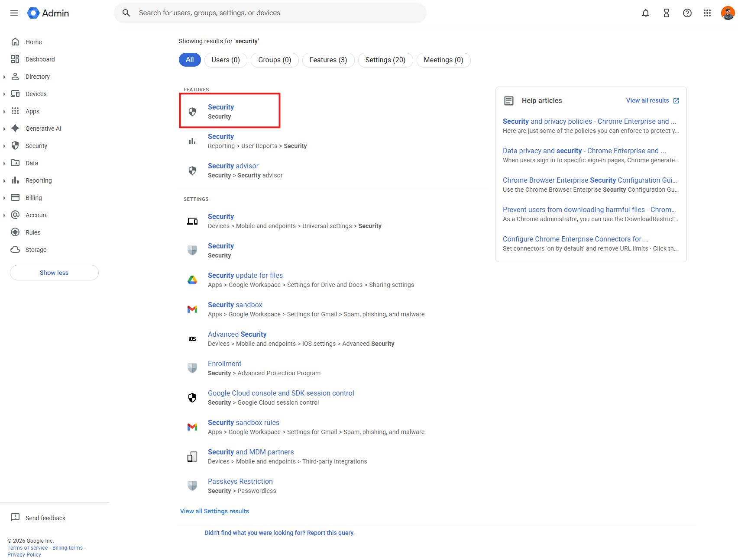Select the Meetings (0) filter
This screenshot has height=560, width=738.
coord(443,60)
